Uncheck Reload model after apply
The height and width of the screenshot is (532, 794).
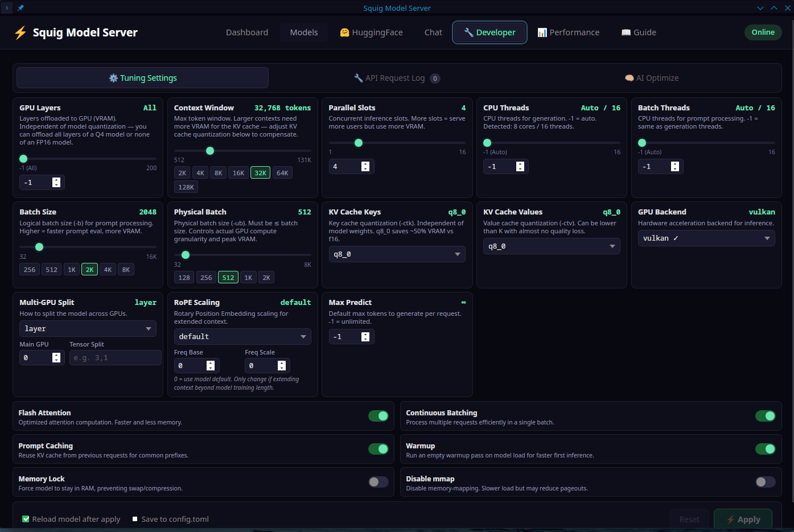[25, 519]
